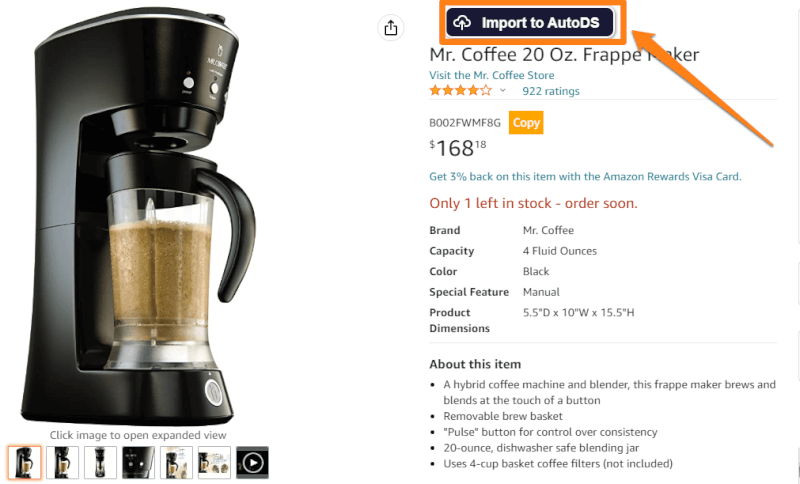This screenshot has height=484, width=800.
Task: Click the cloud upload icon in Import button
Action: tap(462, 22)
